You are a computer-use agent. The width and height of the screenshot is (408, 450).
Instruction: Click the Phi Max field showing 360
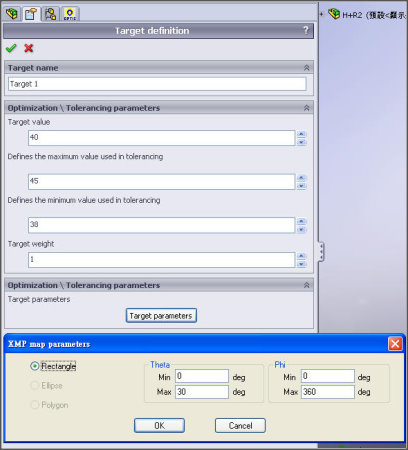tap(328, 392)
